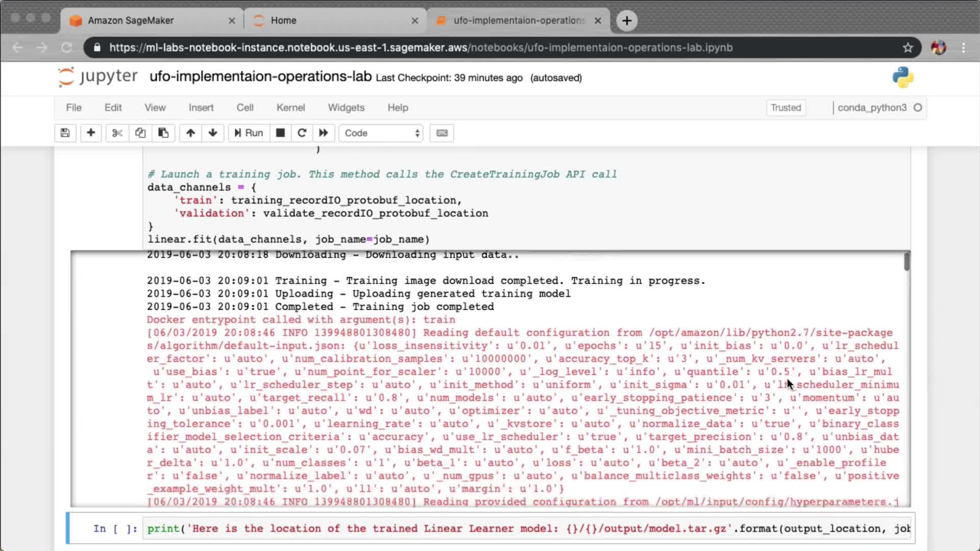Viewport: 980px width, 551px height.
Task: Move selected cell up arrow
Action: click(x=190, y=133)
